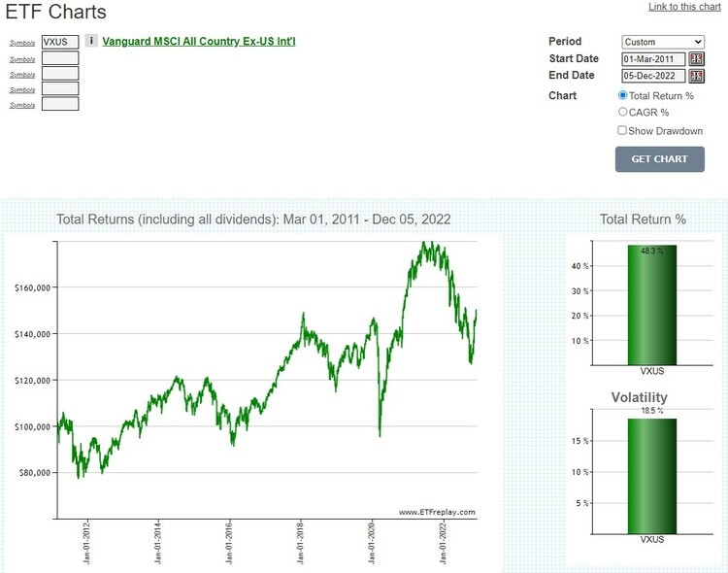Screen dimensions: 728x573
Task: Click the green Volatility bar showing 18.5%
Action: coord(651,475)
